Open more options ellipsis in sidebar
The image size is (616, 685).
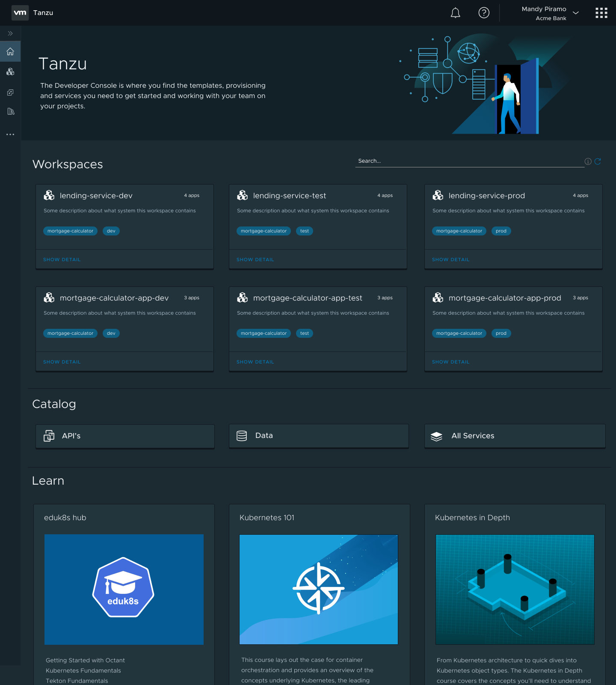10,134
